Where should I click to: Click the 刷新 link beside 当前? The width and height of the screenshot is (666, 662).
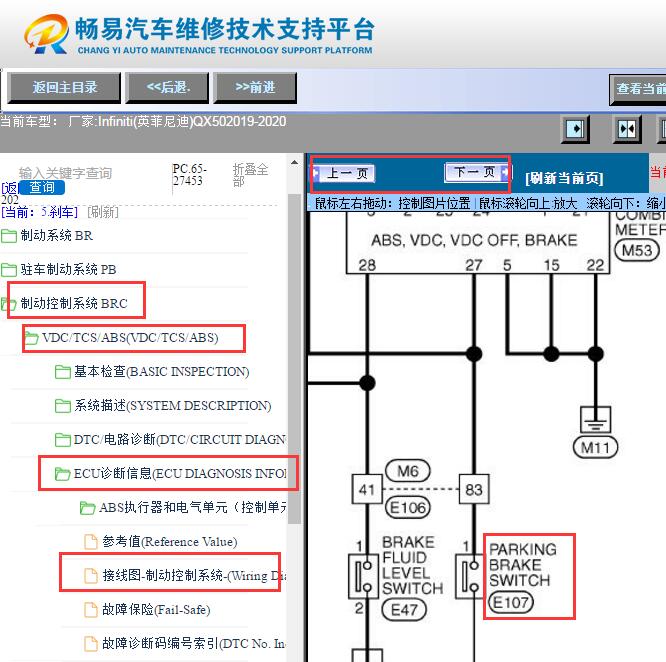[x=103, y=212]
